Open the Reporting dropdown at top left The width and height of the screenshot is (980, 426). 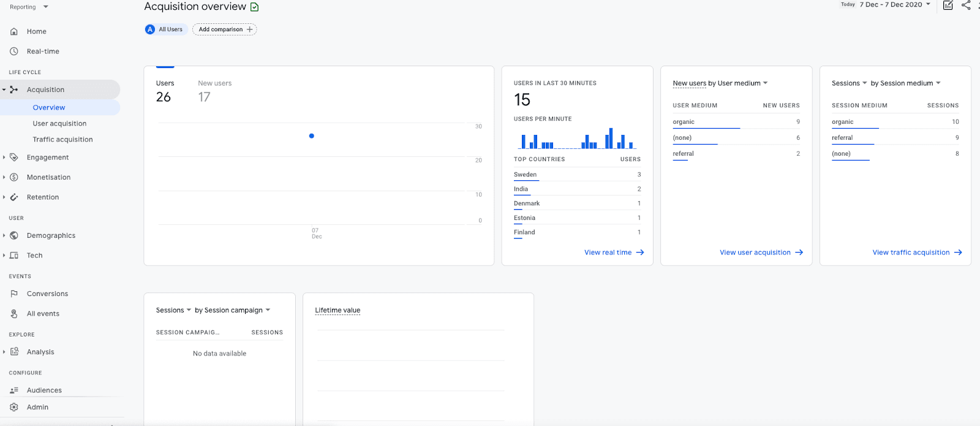coord(28,7)
